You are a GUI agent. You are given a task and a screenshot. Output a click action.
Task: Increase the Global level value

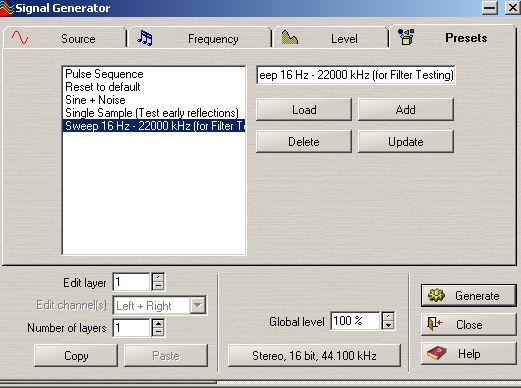tap(388, 316)
